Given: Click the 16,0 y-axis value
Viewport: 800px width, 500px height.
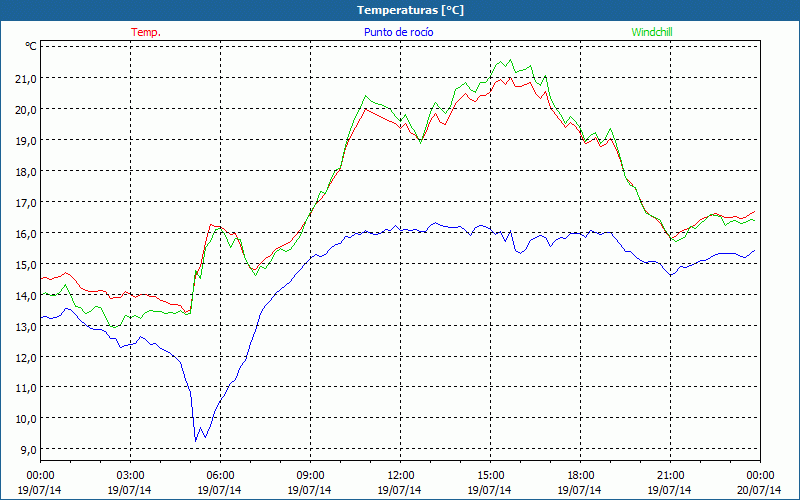Looking at the screenshot, I should pyautogui.click(x=27, y=234).
